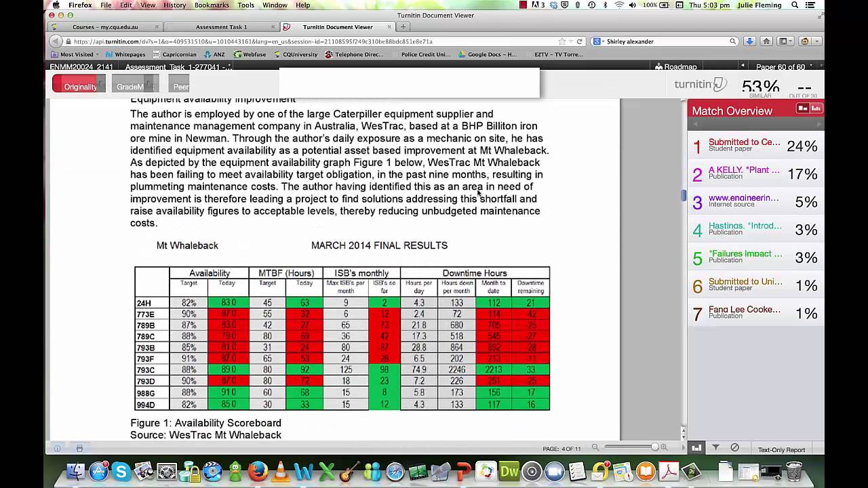The width and height of the screenshot is (868, 488).
Task: Select match 6 Submitted to Uni... student paper
Action: [755, 285]
